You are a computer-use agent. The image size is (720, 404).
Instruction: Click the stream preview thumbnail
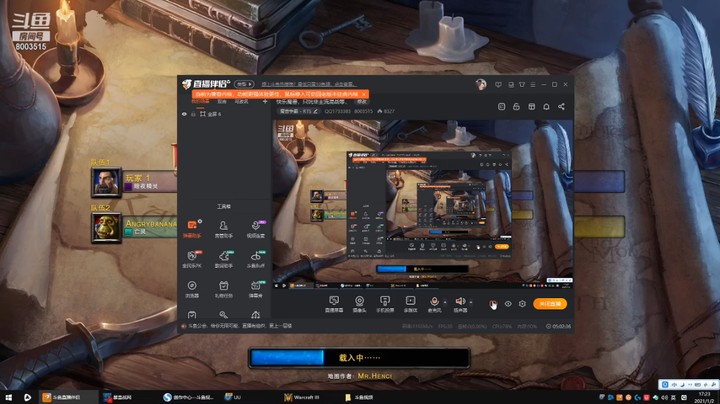click(x=423, y=205)
